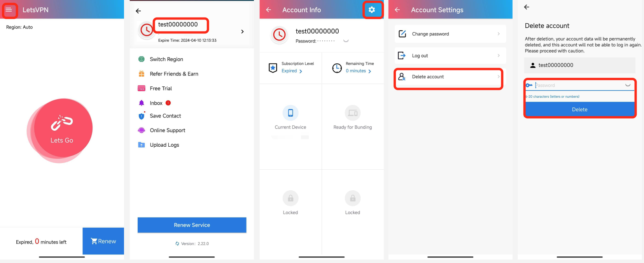
Task: Click the Current Device phone icon
Action: [x=290, y=113]
